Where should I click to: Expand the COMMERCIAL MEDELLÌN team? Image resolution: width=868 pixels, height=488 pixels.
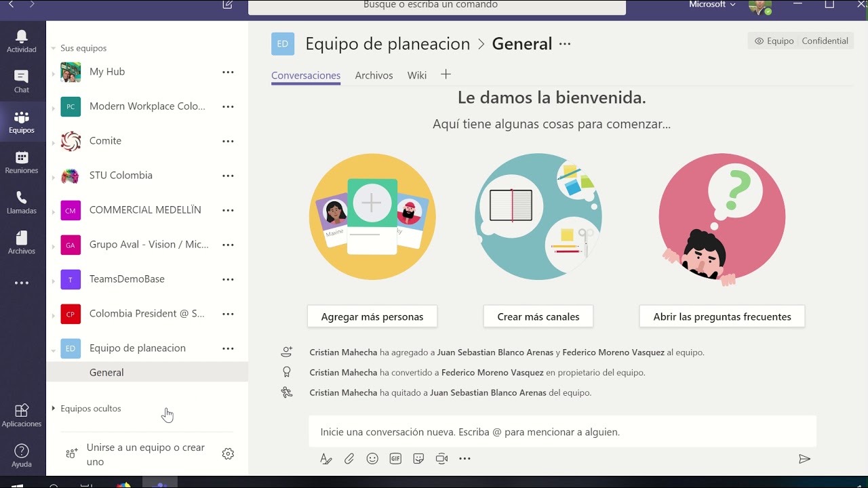pyautogui.click(x=54, y=211)
